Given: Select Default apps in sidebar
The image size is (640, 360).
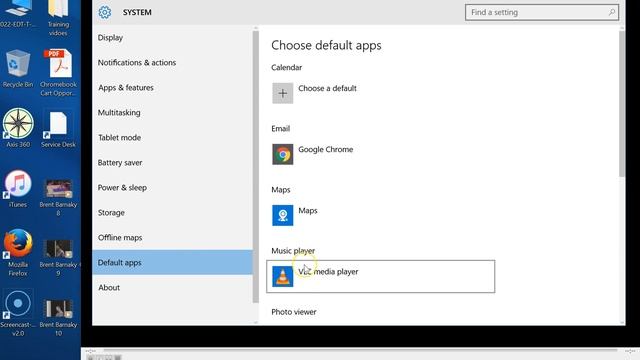Looking at the screenshot, I should click(x=172, y=262).
